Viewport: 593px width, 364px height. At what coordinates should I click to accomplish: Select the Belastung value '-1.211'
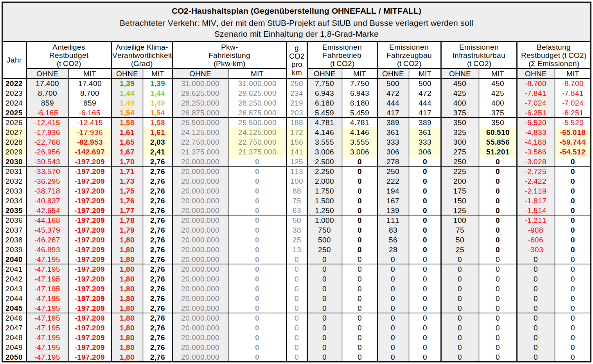click(535, 221)
